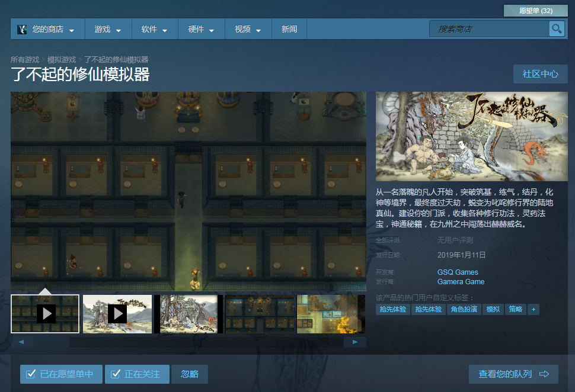
Task: Toggle 已在愿望单中 wishlist checkbox button
Action: coord(61,374)
